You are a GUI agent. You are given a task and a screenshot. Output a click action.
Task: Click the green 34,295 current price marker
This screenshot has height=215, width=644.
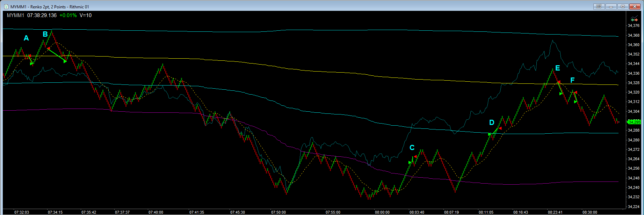coord(634,122)
